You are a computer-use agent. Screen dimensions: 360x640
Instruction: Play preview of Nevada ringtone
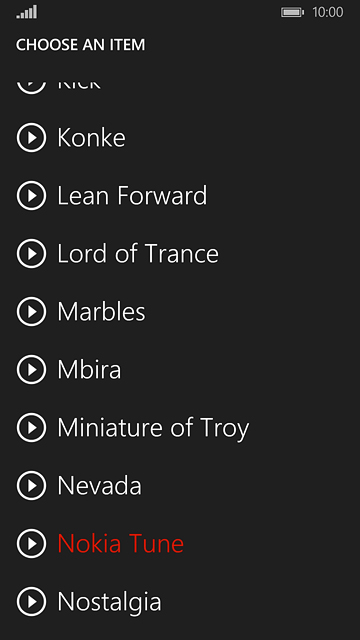(31, 485)
